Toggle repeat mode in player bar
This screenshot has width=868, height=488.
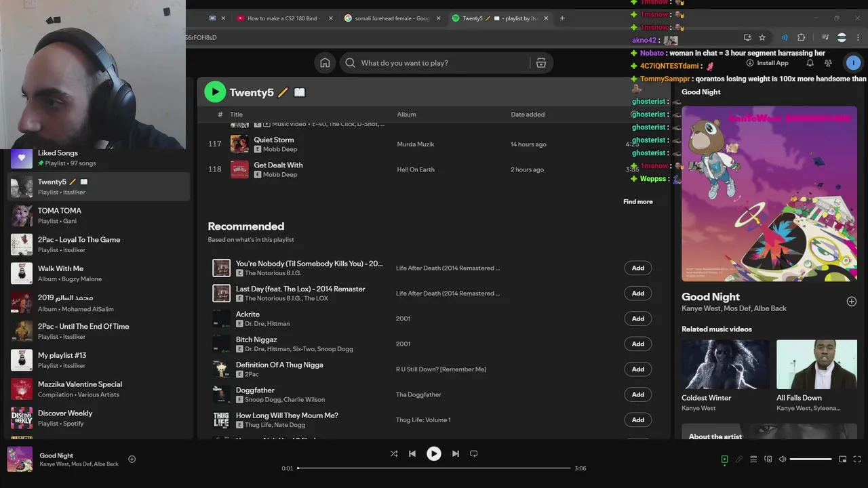click(474, 453)
